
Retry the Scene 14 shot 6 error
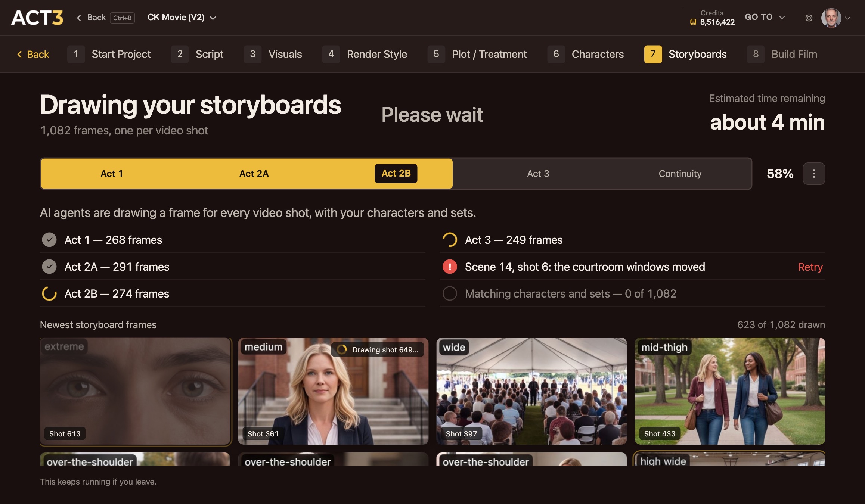click(810, 267)
